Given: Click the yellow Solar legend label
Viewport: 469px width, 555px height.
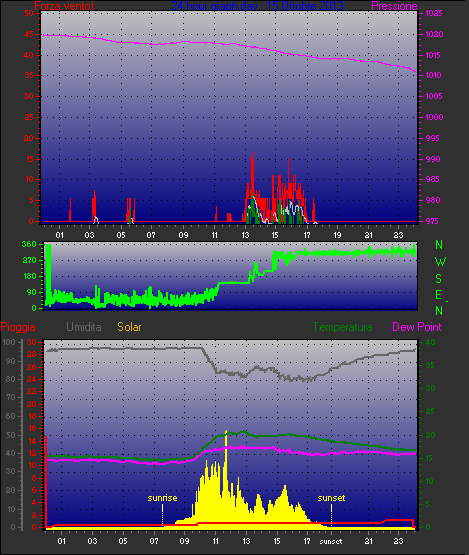Looking at the screenshot, I should click(x=129, y=327).
